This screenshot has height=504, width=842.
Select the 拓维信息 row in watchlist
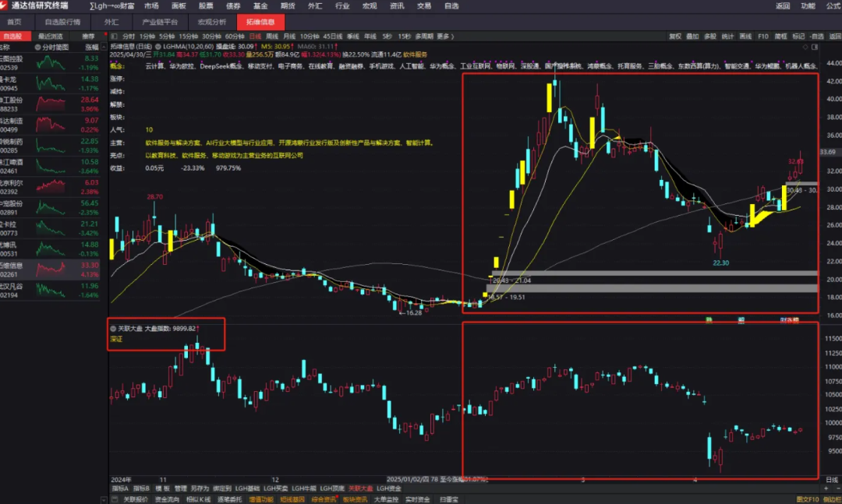pyautogui.click(x=50, y=270)
